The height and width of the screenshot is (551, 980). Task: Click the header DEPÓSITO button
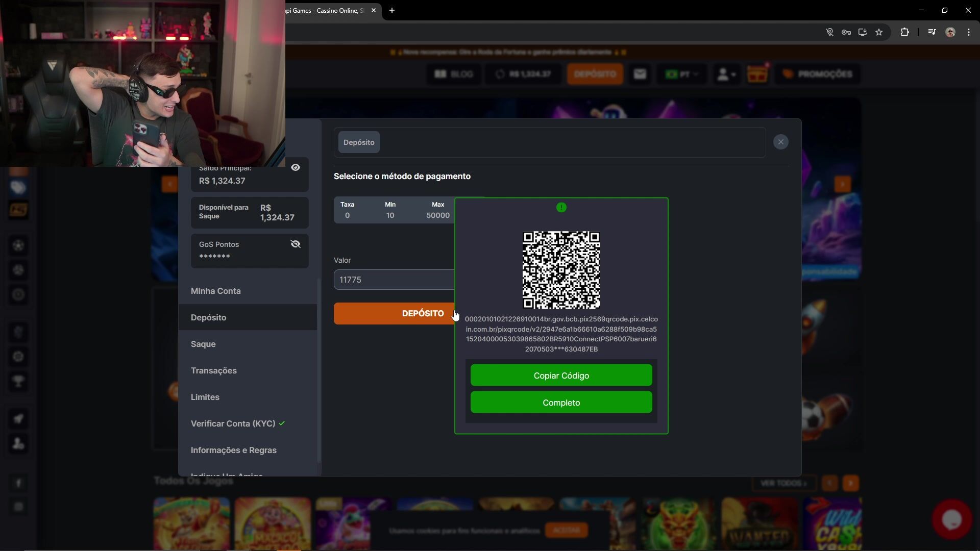595,74
